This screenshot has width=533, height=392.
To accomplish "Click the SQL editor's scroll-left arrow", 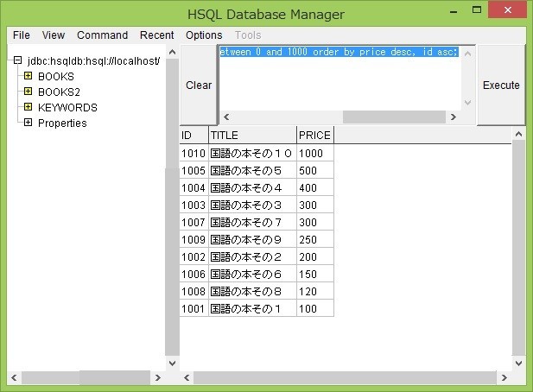I will point(226,117).
